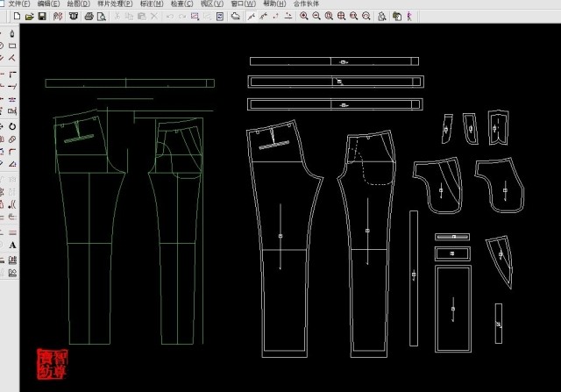
Task: Select the Text tool marked A
Action: point(12,246)
